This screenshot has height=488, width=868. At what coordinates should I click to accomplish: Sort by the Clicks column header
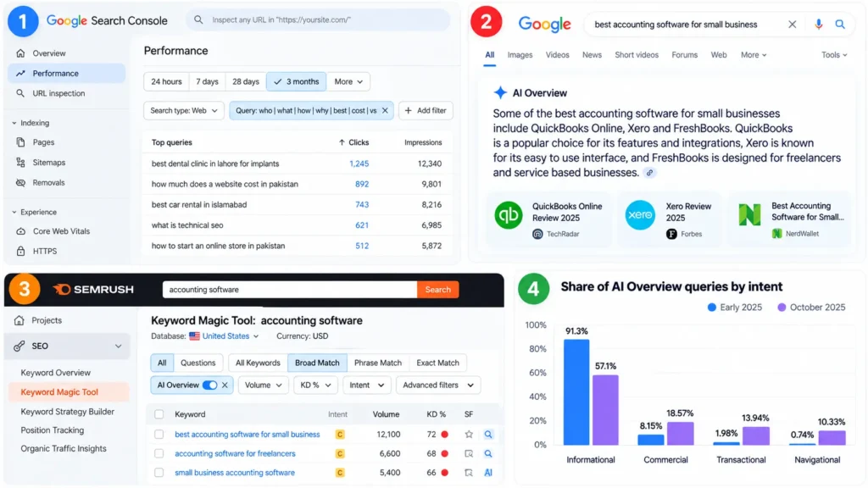click(x=353, y=142)
